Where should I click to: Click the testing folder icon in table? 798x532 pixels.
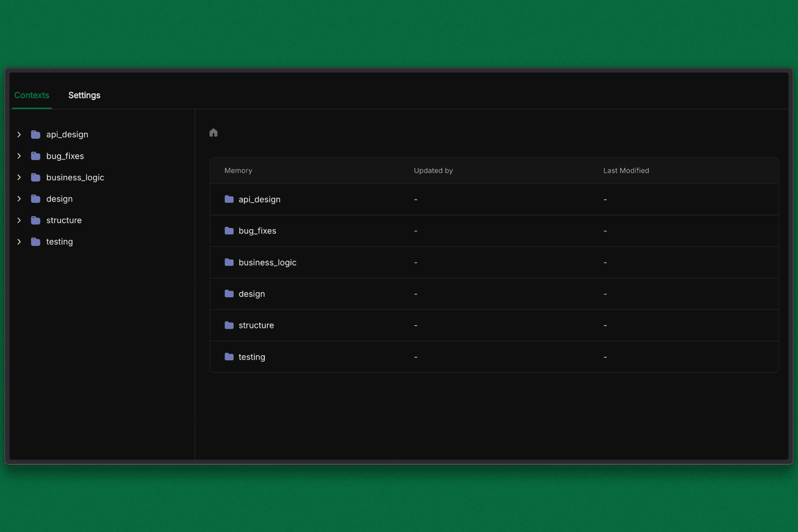(x=229, y=357)
